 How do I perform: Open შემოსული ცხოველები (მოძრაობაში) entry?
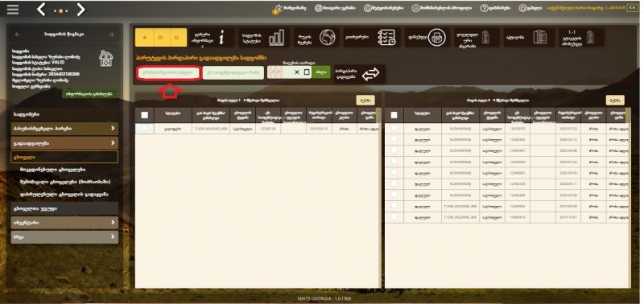65,181
